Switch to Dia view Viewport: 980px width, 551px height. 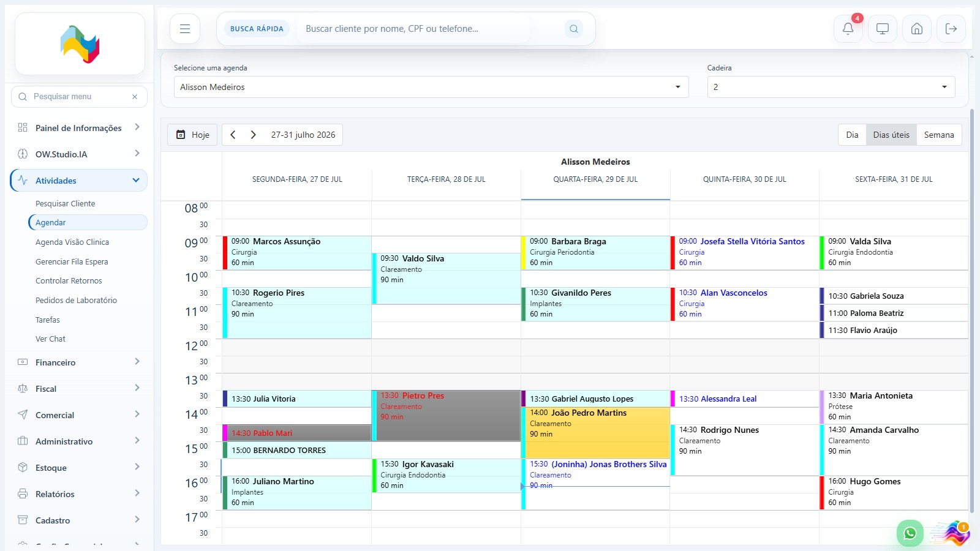point(852,135)
